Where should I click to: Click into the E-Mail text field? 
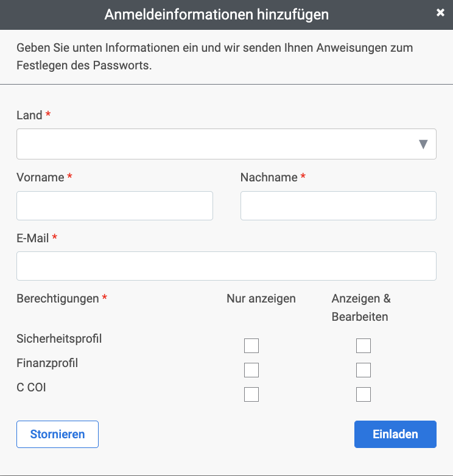click(x=226, y=266)
